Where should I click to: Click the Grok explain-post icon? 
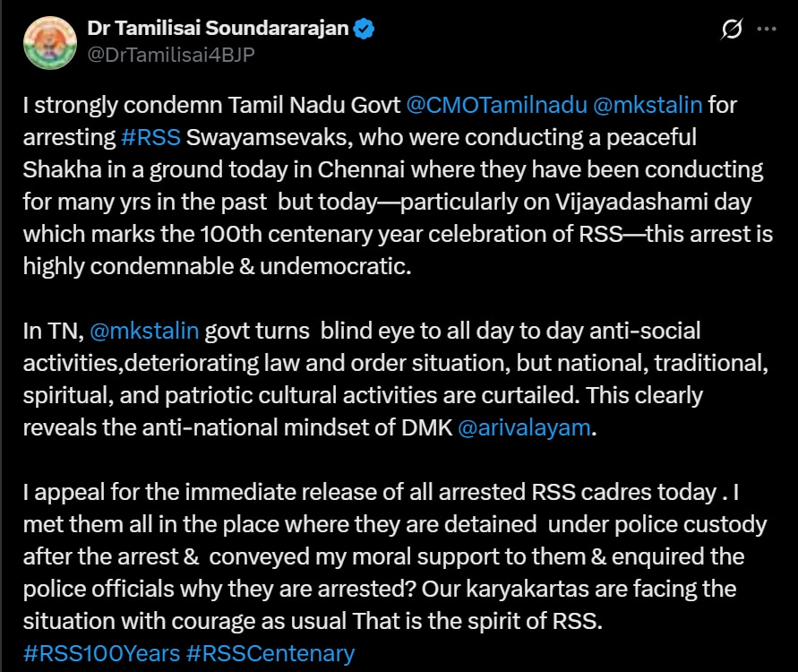pyautogui.click(x=731, y=30)
